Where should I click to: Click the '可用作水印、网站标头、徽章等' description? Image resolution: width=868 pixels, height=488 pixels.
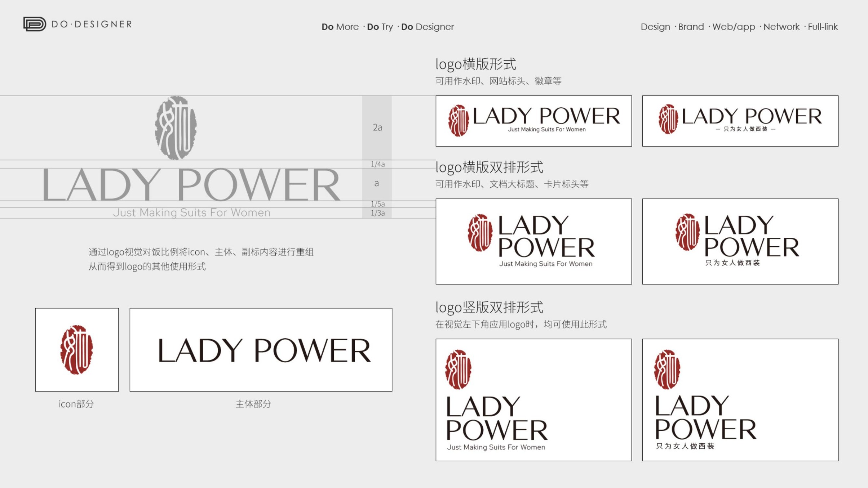tap(499, 81)
